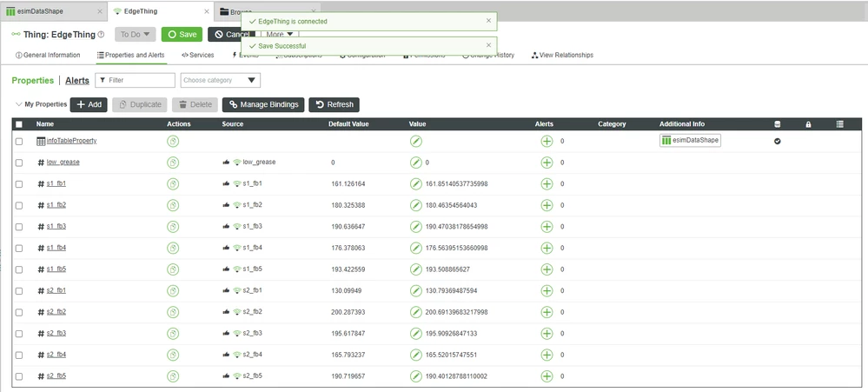The height and width of the screenshot is (392, 868).
Task: Open the Choose category dropdown
Action: point(221,80)
